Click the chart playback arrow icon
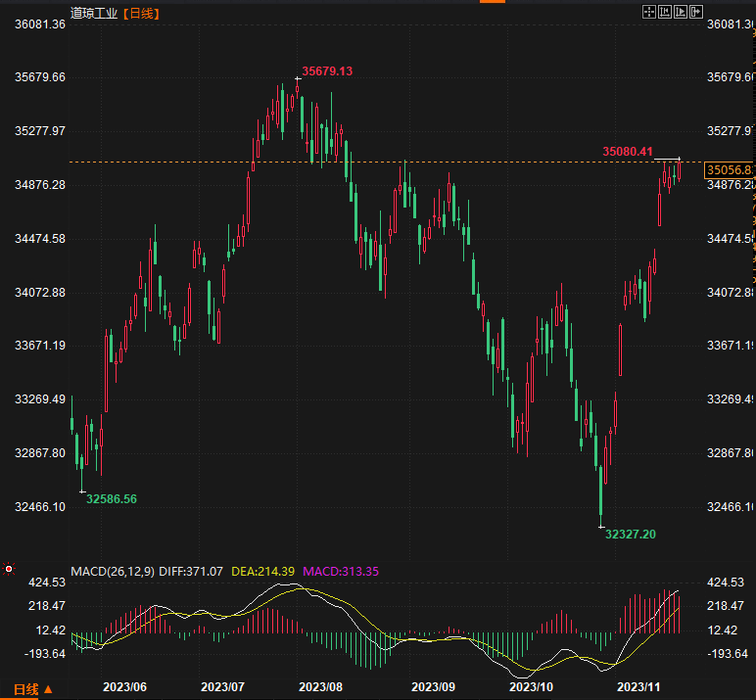Viewport: 756px width, 700px height. (681, 13)
